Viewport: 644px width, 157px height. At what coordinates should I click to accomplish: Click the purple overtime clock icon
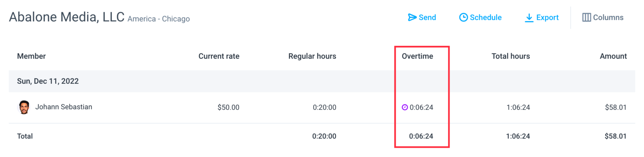tap(405, 107)
